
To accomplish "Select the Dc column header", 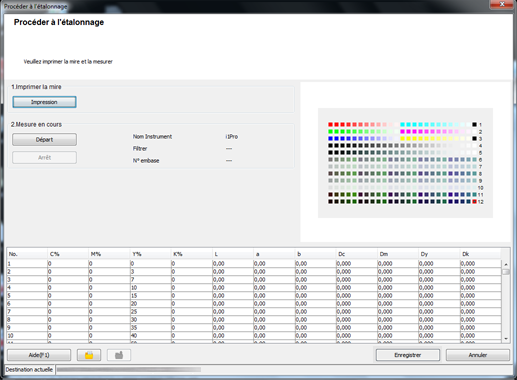I will pos(356,254).
